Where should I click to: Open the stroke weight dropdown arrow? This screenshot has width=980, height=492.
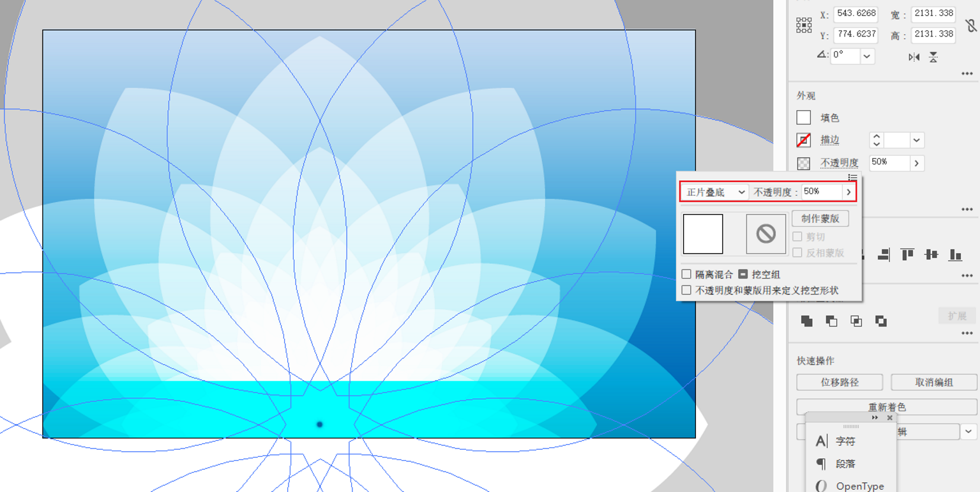point(917,140)
